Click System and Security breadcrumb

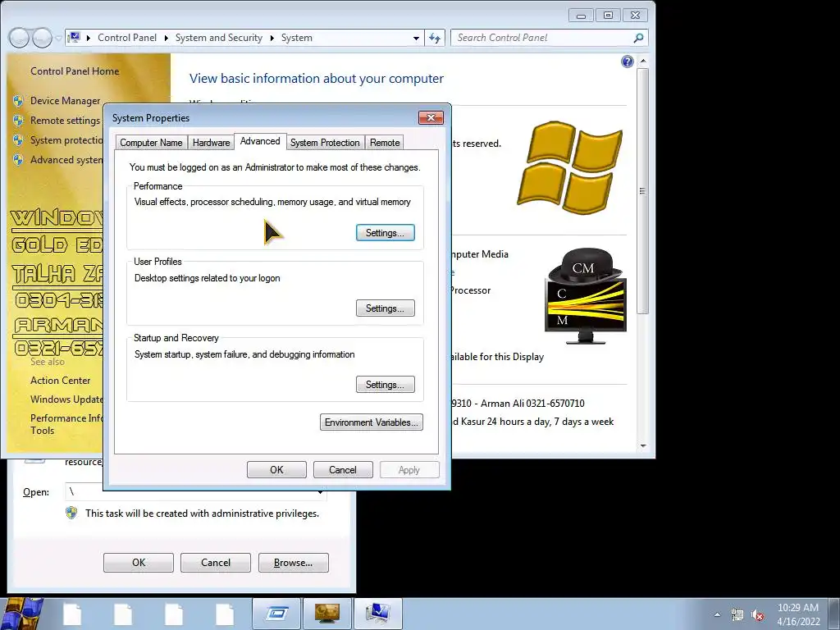tap(218, 38)
